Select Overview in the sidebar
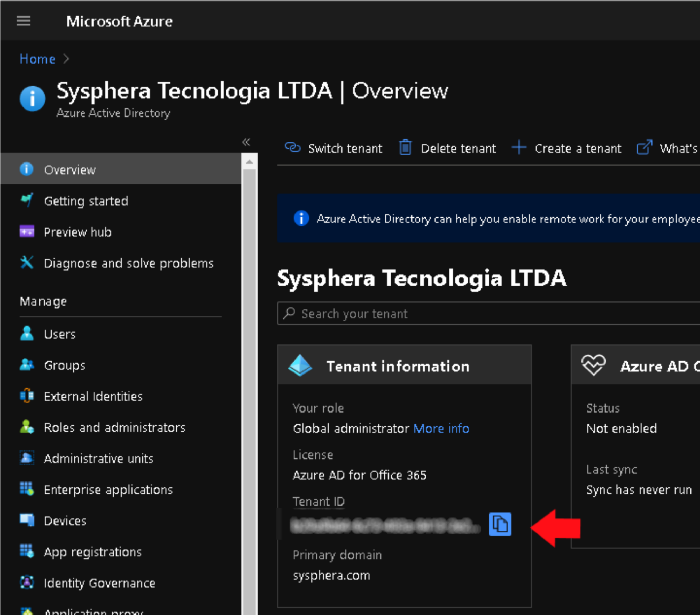Image resolution: width=700 pixels, height=615 pixels. pyautogui.click(x=121, y=169)
